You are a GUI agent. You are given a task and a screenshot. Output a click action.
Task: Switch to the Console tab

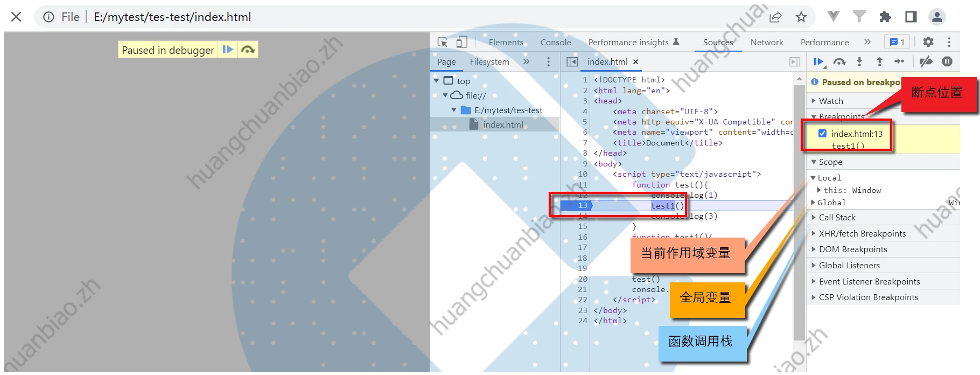coord(556,42)
